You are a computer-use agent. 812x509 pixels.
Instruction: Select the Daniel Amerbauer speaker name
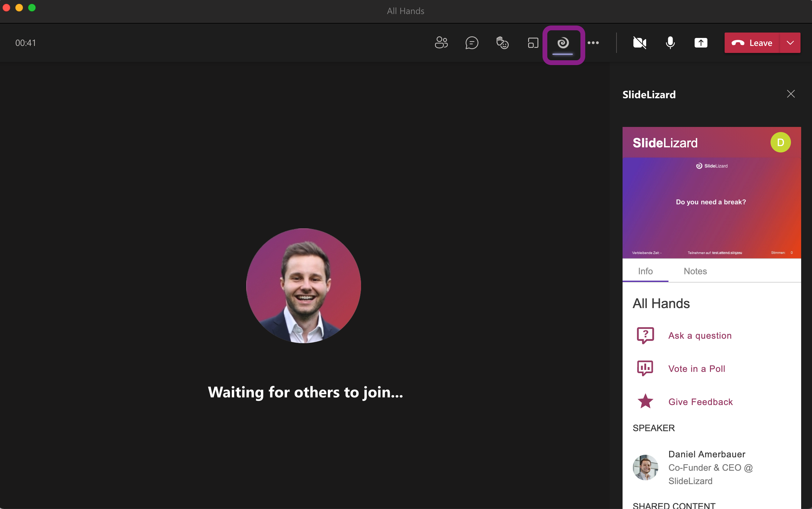point(707,454)
